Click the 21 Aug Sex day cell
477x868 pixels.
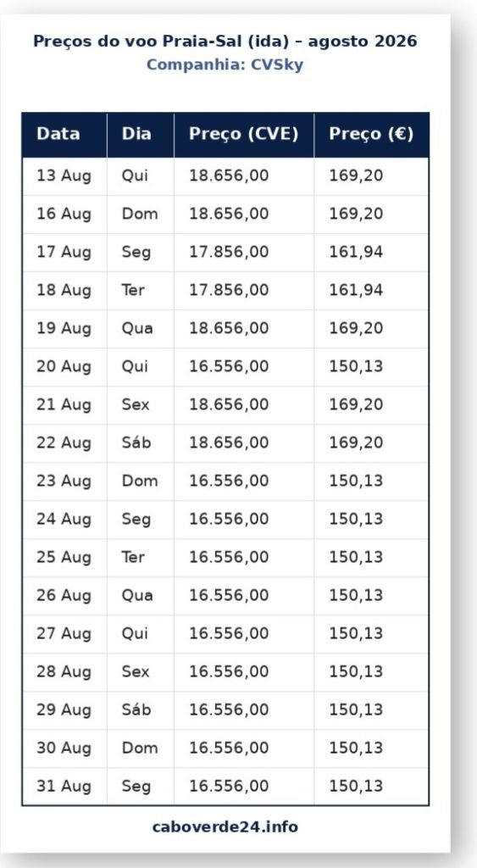(x=141, y=405)
